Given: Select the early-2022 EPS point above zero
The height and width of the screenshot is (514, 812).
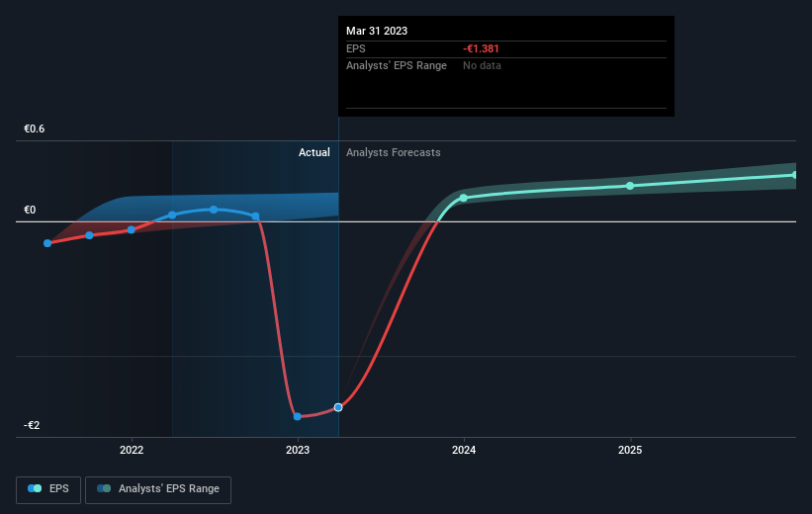Looking at the screenshot, I should [x=172, y=214].
